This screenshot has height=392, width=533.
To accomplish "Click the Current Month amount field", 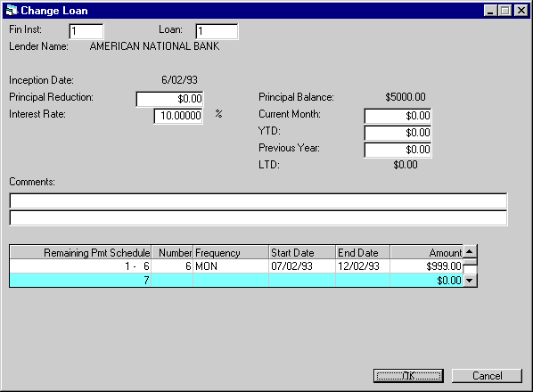I will point(398,116).
